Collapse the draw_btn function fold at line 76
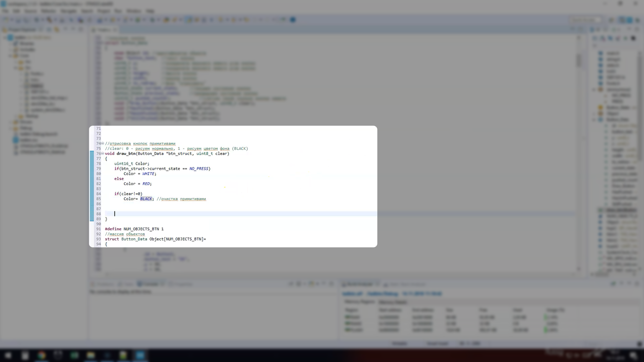The height and width of the screenshot is (362, 644). (102, 154)
